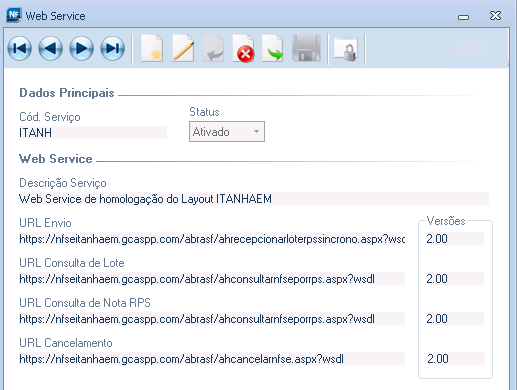Click the URL Envio label
This screenshot has width=517, height=390.
pyautogui.click(x=45, y=223)
